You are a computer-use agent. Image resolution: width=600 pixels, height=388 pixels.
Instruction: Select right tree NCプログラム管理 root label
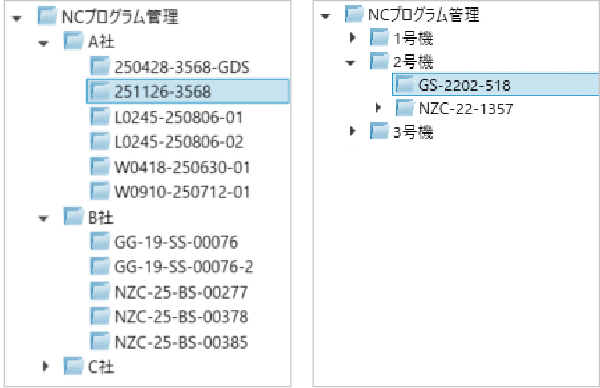pyautogui.click(x=424, y=15)
